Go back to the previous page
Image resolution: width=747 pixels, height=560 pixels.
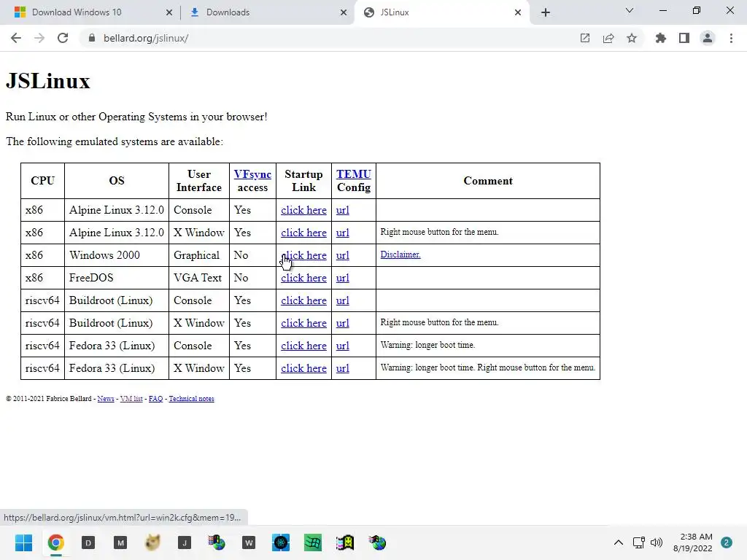(16, 38)
